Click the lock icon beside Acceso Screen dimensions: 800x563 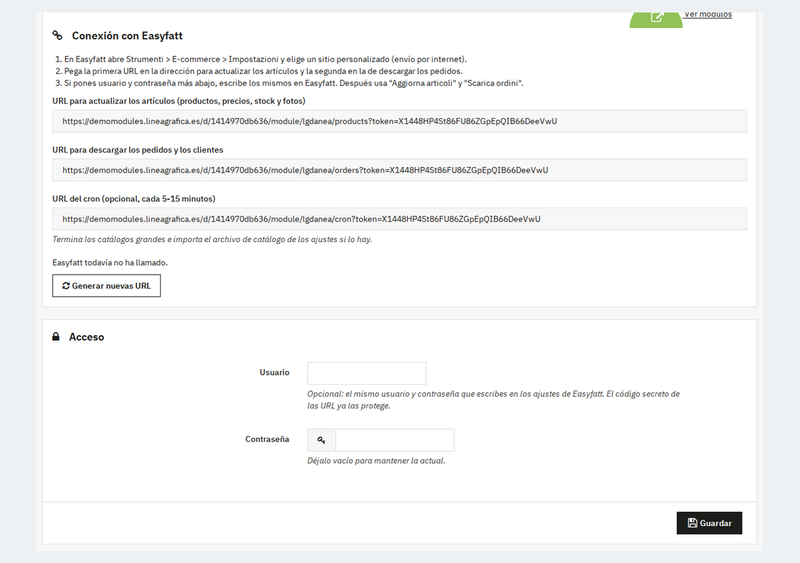(x=56, y=336)
